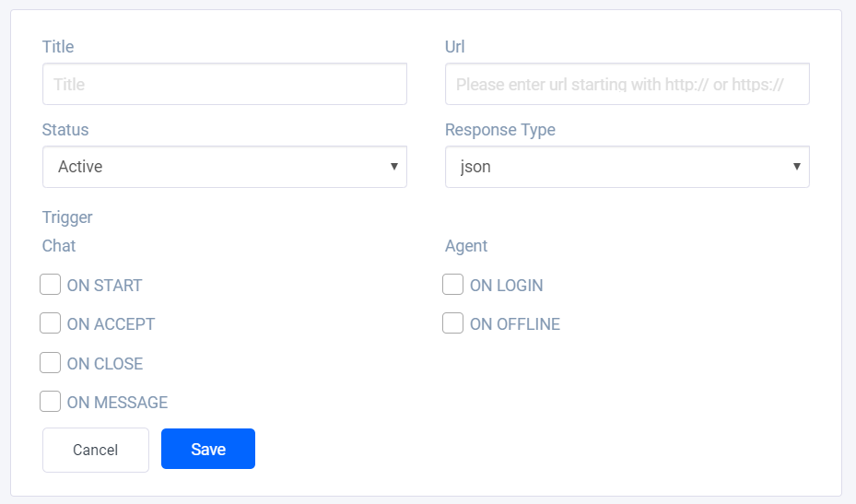Click the ON START label text

pyautogui.click(x=104, y=286)
